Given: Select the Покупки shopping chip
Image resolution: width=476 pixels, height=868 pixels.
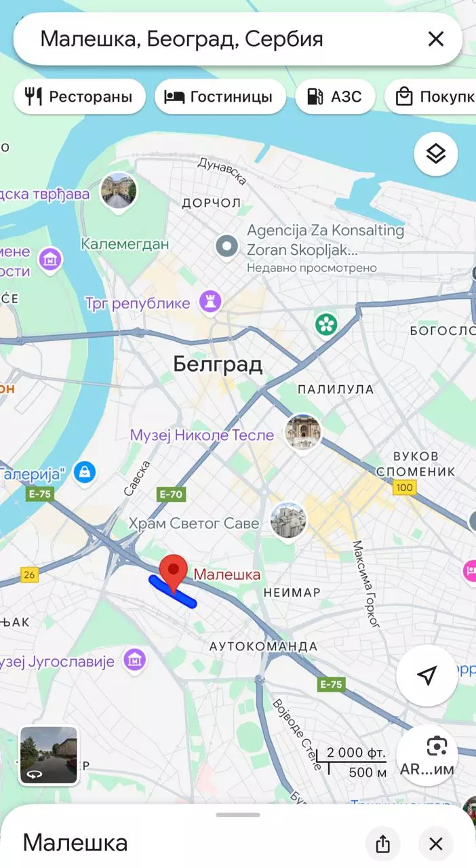Looking at the screenshot, I should coord(431,97).
